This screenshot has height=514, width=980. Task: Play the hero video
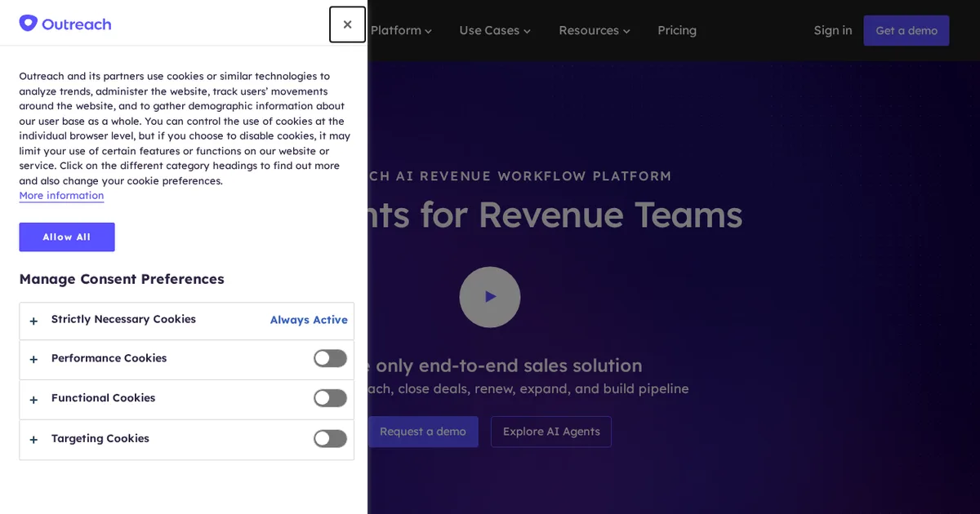click(490, 297)
